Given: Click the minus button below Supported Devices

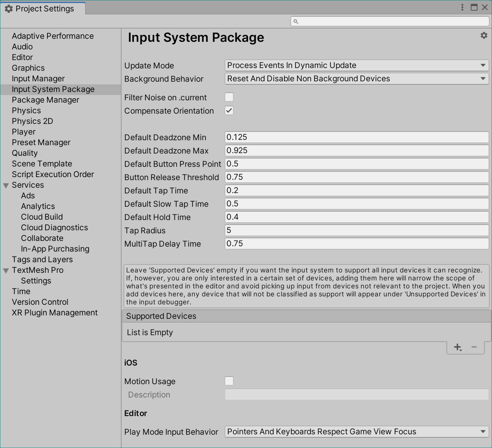Looking at the screenshot, I should pyautogui.click(x=473, y=347).
